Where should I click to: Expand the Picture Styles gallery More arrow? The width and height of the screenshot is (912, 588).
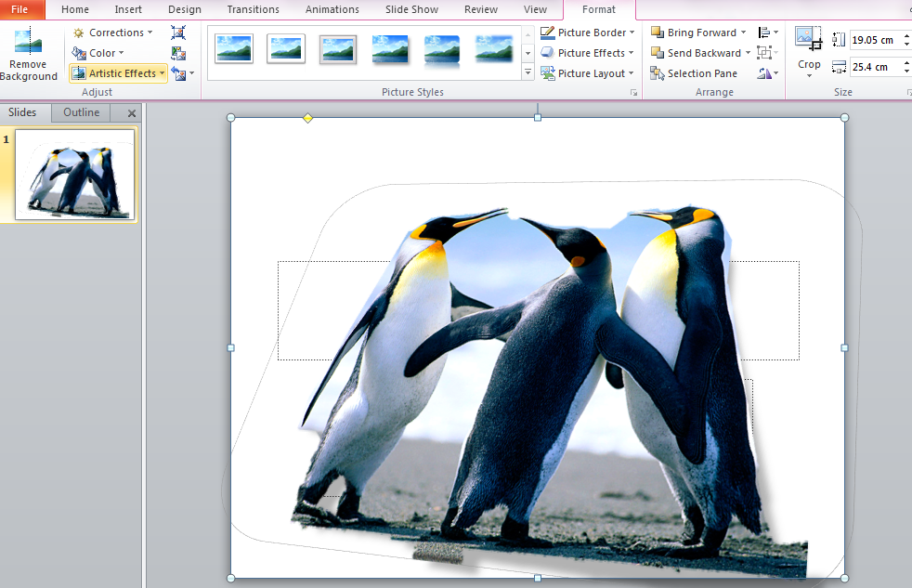[528, 72]
